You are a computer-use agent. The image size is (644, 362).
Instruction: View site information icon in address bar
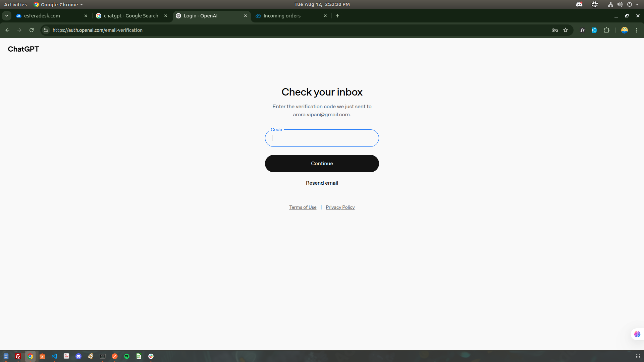click(x=46, y=30)
